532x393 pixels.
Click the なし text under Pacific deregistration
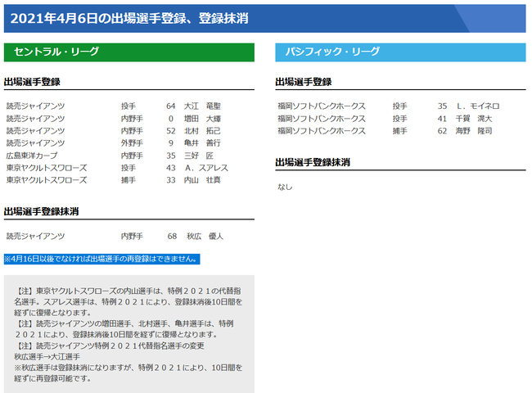point(285,187)
